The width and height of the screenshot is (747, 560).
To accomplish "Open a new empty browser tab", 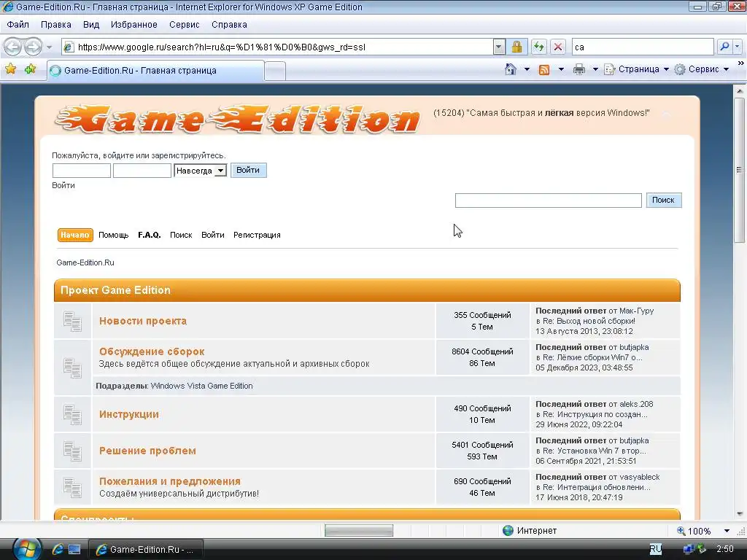I will [275, 71].
